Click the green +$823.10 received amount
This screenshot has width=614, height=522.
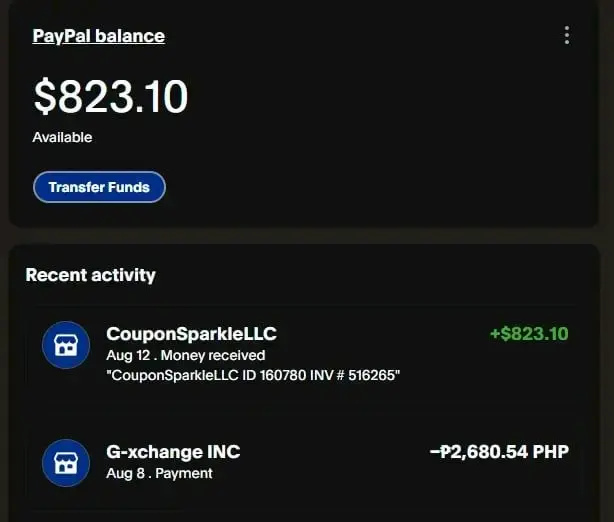click(529, 334)
